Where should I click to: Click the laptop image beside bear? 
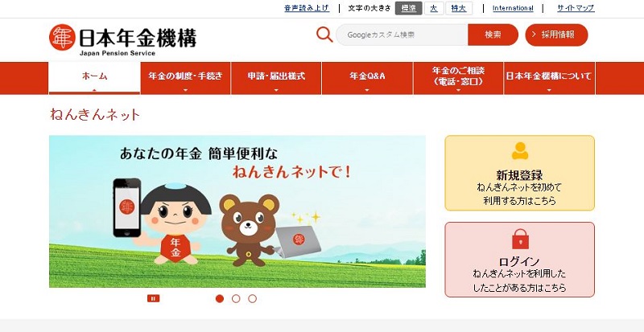point(298,242)
